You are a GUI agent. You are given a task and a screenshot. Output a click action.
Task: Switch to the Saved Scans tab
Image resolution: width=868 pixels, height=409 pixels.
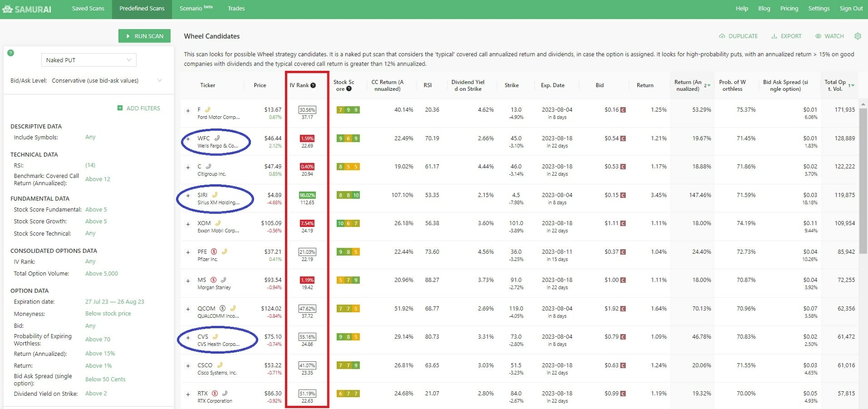[x=88, y=8]
